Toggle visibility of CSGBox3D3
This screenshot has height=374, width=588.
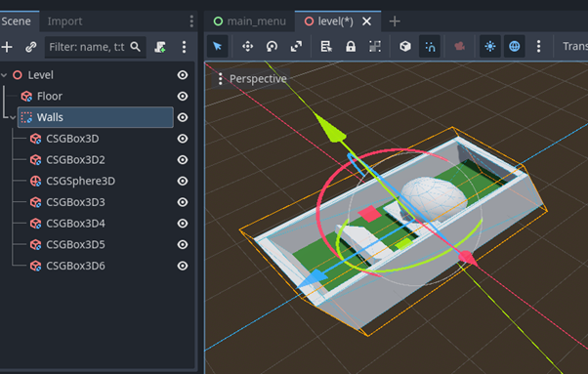[183, 202]
